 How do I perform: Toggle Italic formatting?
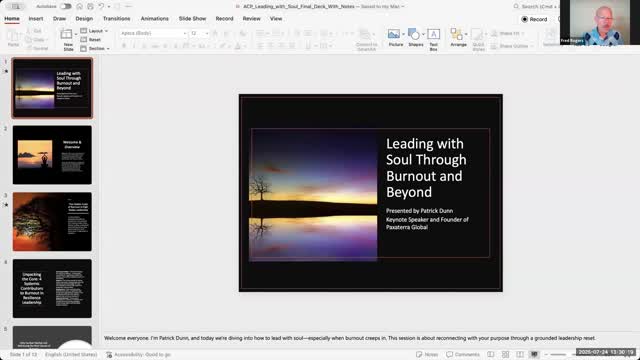click(134, 46)
